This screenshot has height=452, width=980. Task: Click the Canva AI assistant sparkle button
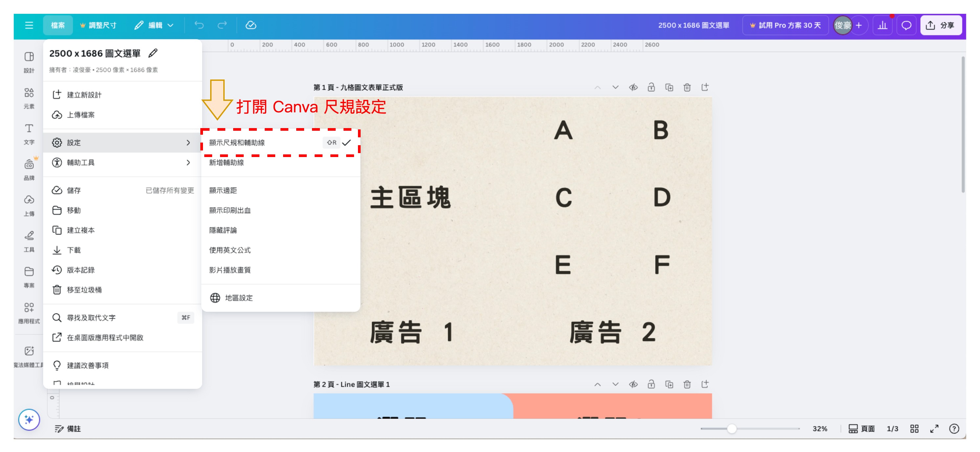click(x=29, y=420)
